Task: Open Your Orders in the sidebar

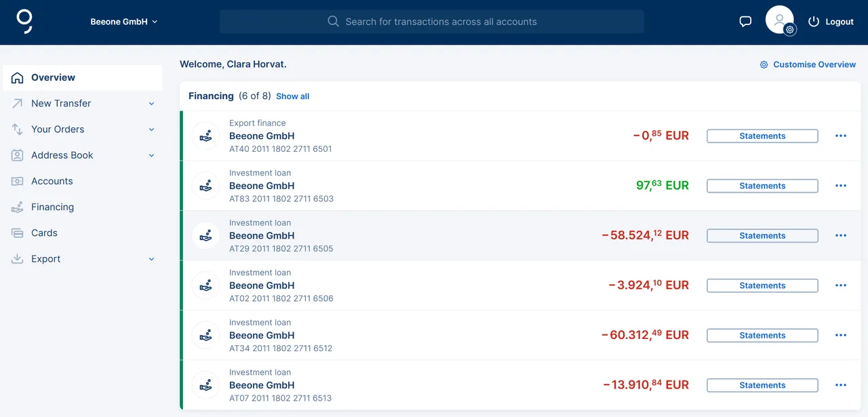Action: coord(83,130)
